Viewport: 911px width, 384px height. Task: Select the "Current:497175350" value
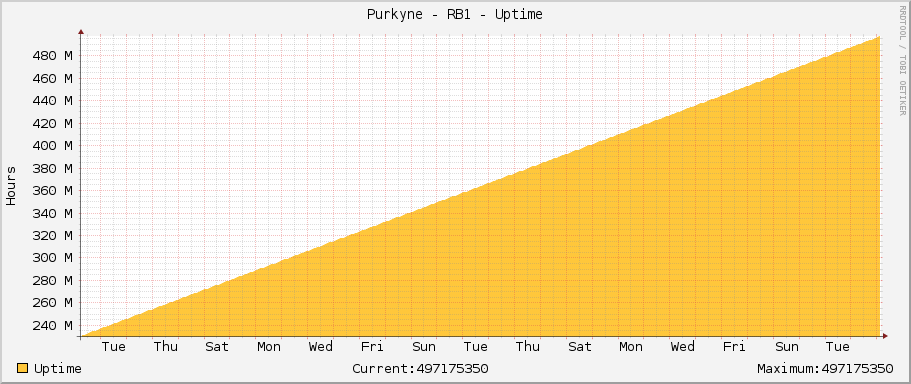click(x=420, y=369)
